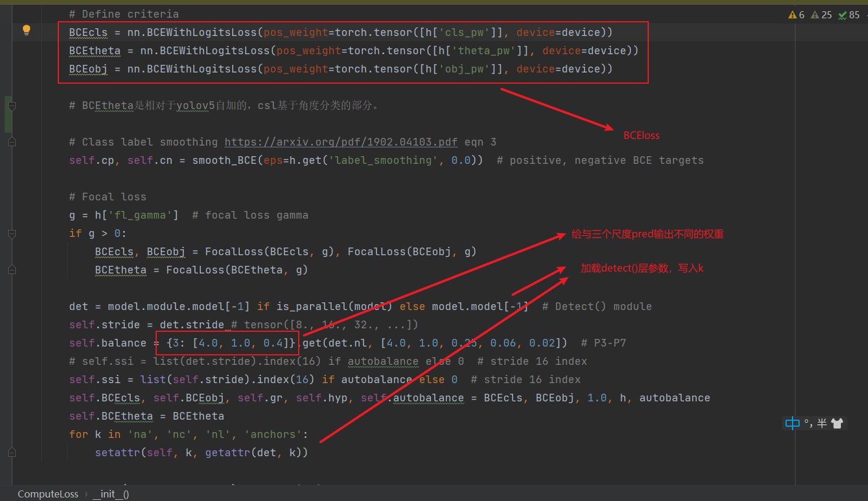
Task: Collapse the fold marker beside the BCEtheta comment
Action: coord(12,106)
